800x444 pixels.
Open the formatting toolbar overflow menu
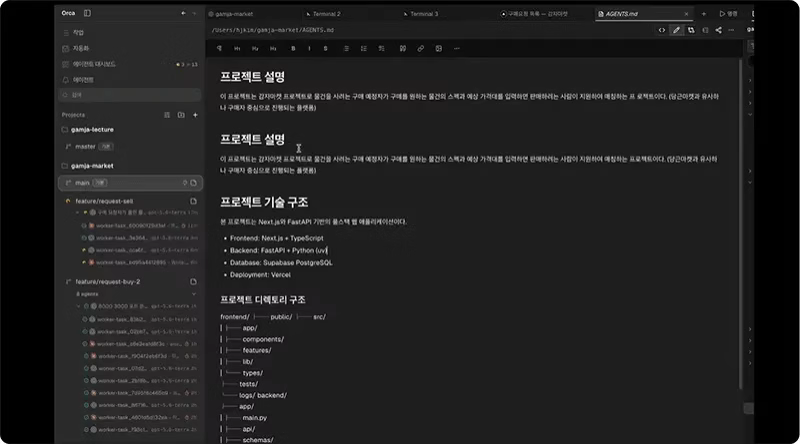(x=457, y=48)
